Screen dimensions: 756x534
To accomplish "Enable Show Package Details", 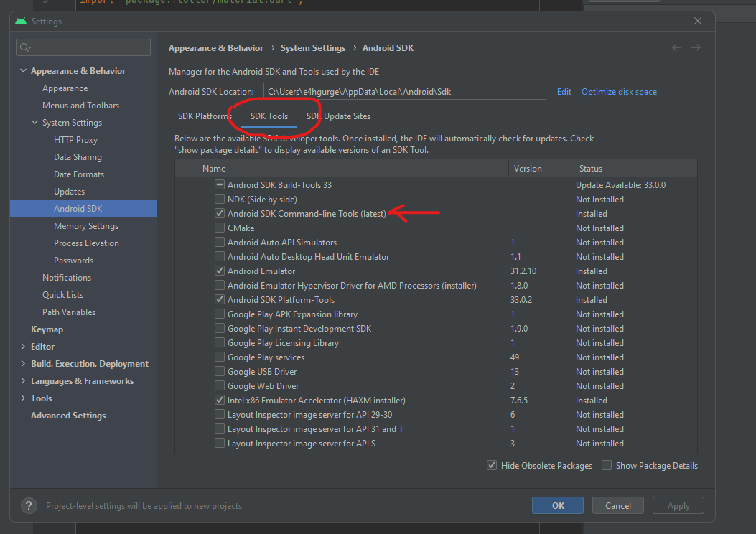I will (x=607, y=466).
